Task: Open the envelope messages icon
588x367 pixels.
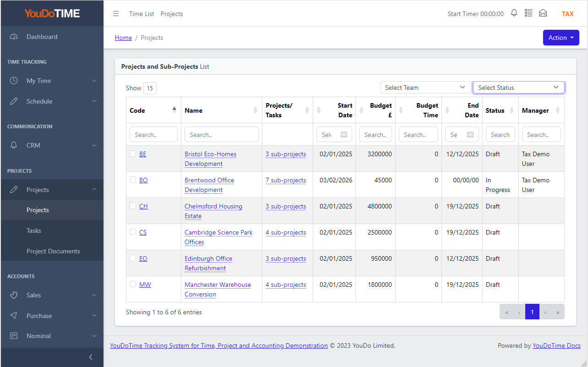Action: pyautogui.click(x=543, y=13)
